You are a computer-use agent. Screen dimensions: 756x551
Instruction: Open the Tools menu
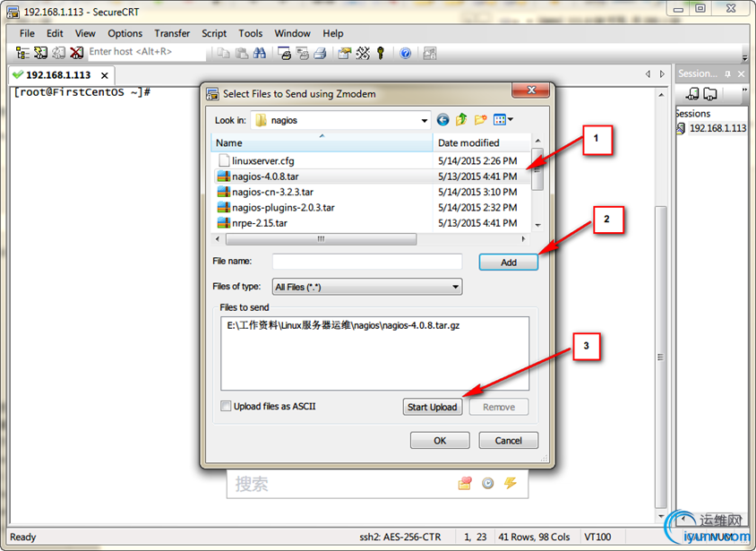tap(250, 33)
